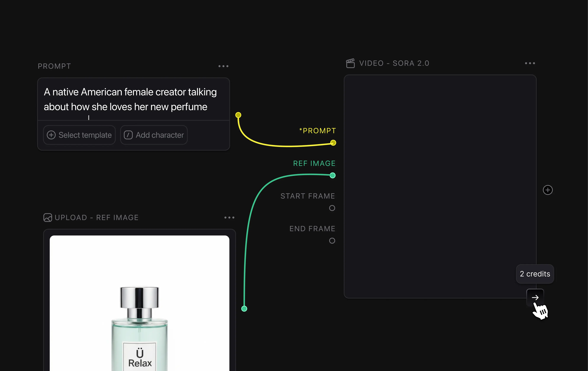Expand the Upload - Ref Image ellipsis menu

tap(229, 217)
